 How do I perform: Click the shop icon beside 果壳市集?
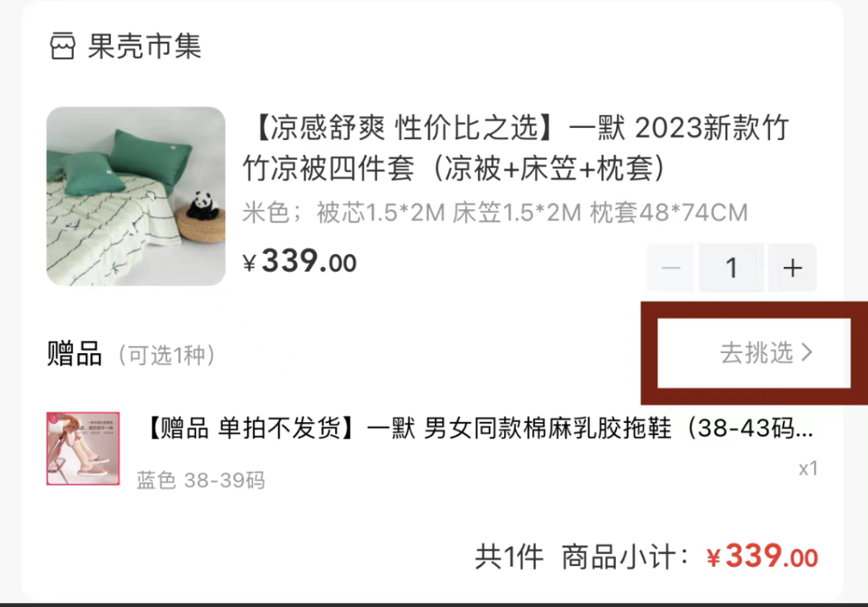pyautogui.click(x=62, y=45)
